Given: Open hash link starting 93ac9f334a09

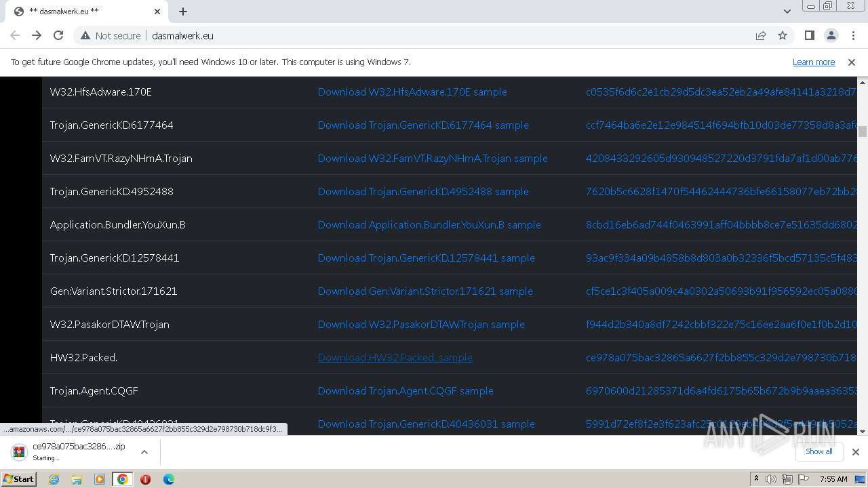Looking at the screenshot, I should click(722, 258).
